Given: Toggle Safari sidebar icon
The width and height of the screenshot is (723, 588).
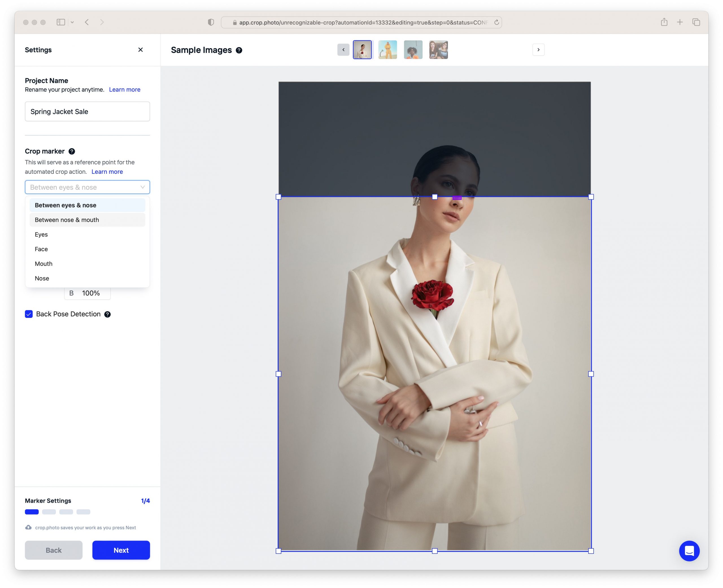Looking at the screenshot, I should (61, 22).
